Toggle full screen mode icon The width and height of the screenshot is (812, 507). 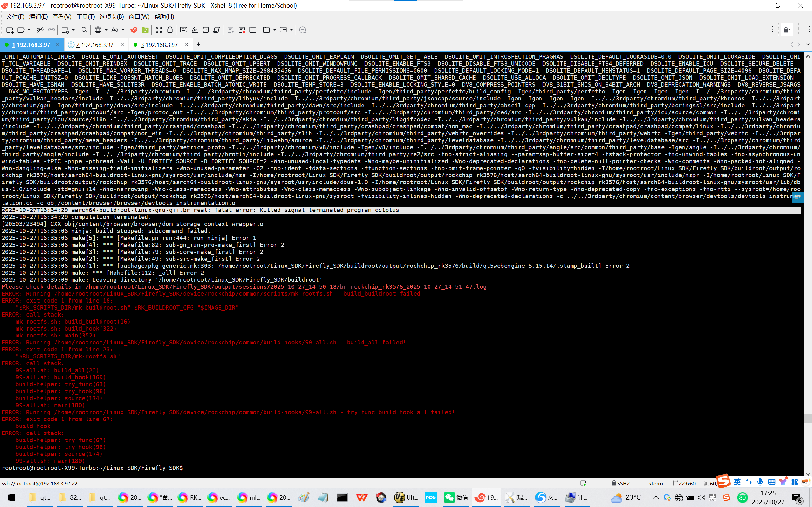pos(159,30)
